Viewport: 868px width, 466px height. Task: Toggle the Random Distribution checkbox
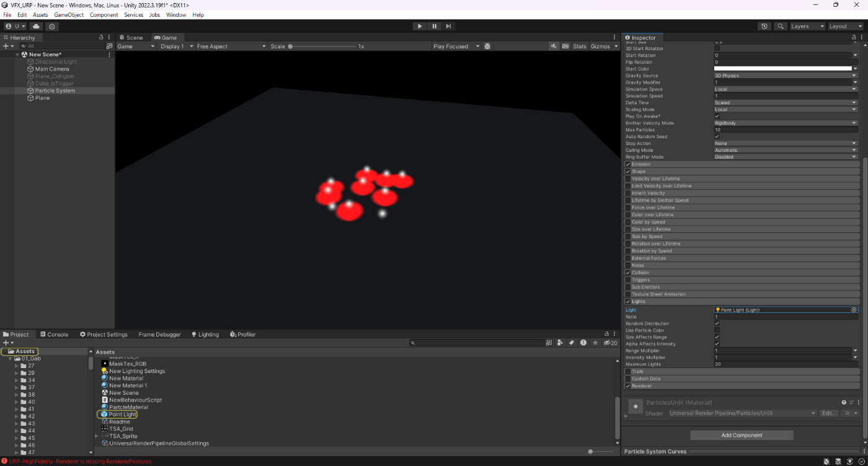point(717,323)
